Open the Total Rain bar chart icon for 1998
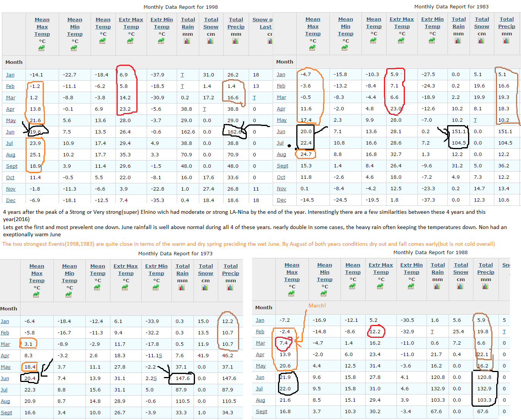Screen dimensions: 521x420 187,41
